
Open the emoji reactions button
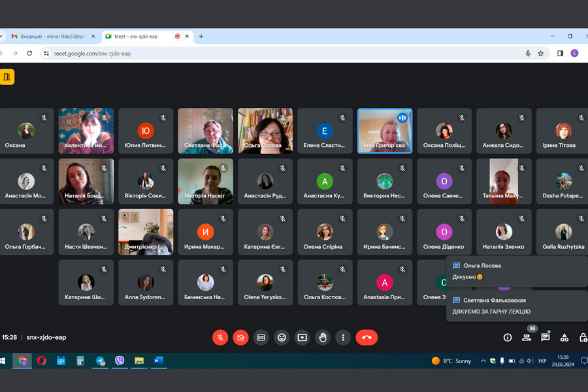pos(282,338)
